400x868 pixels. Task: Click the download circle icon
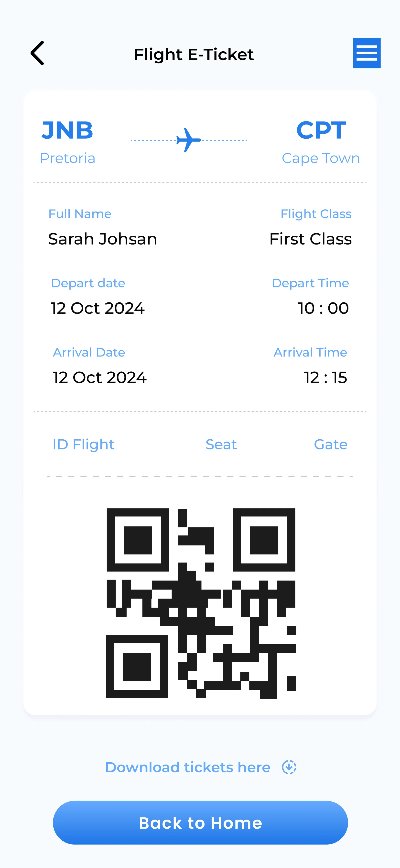[289, 767]
